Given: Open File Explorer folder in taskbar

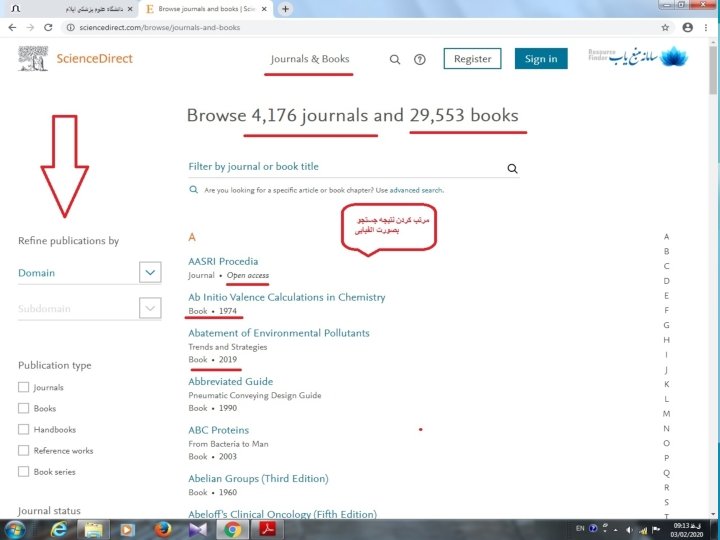Looking at the screenshot, I should 93,530.
